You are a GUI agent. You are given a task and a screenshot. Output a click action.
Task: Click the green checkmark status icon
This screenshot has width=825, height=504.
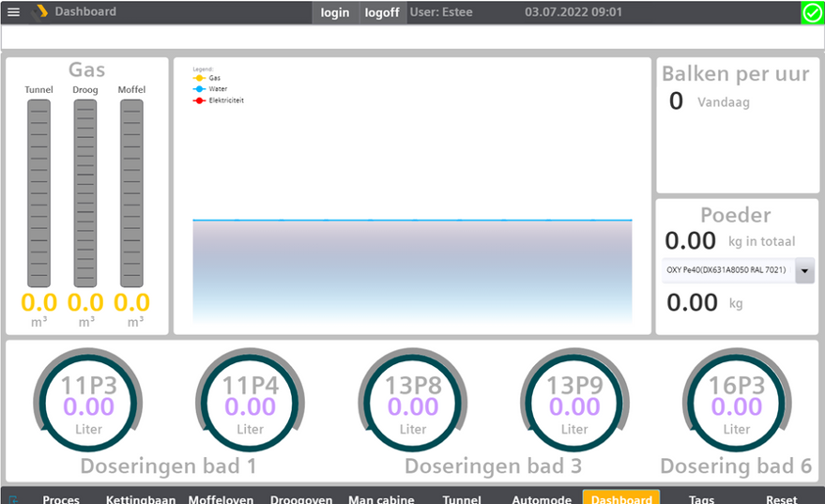813,12
